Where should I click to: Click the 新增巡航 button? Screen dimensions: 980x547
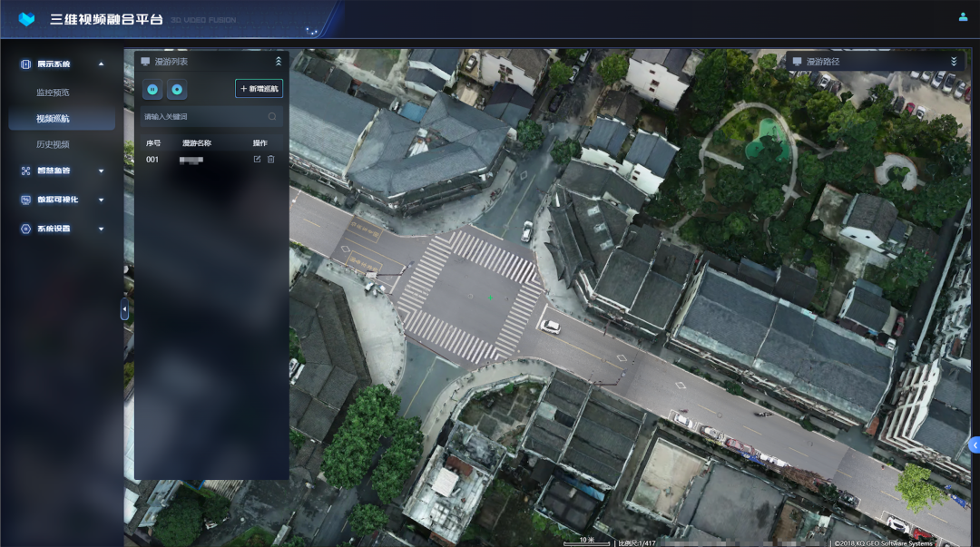(259, 89)
